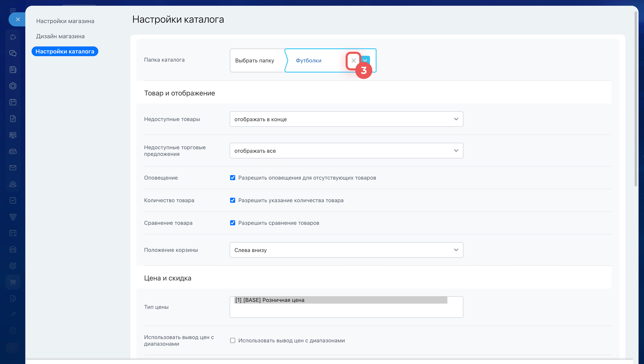Viewport: 644px width, 364px height.
Task: Open the Недоступные торговые предложения dropdown
Action: point(346,151)
